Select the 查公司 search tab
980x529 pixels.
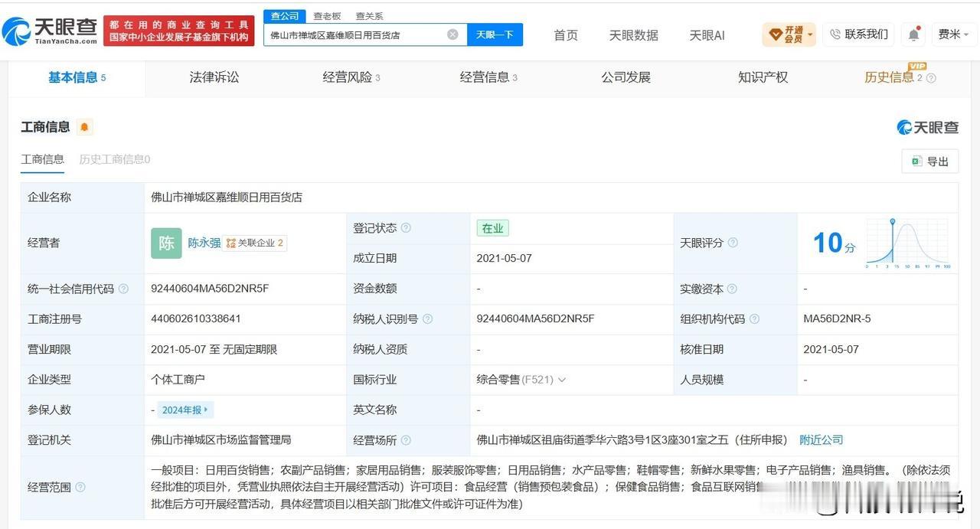(x=285, y=16)
